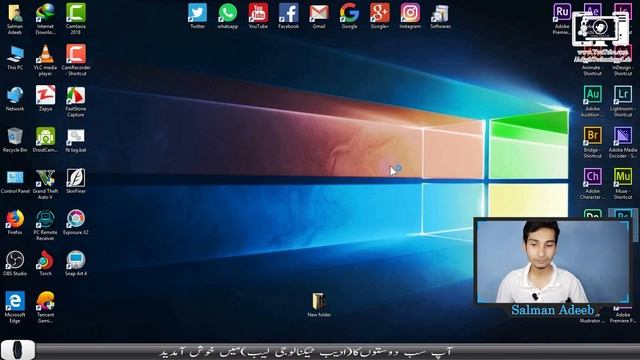The height and width of the screenshot is (360, 640).
Task: Select the Adobe Premiere Rush (Ru) icon
Action: [562, 13]
